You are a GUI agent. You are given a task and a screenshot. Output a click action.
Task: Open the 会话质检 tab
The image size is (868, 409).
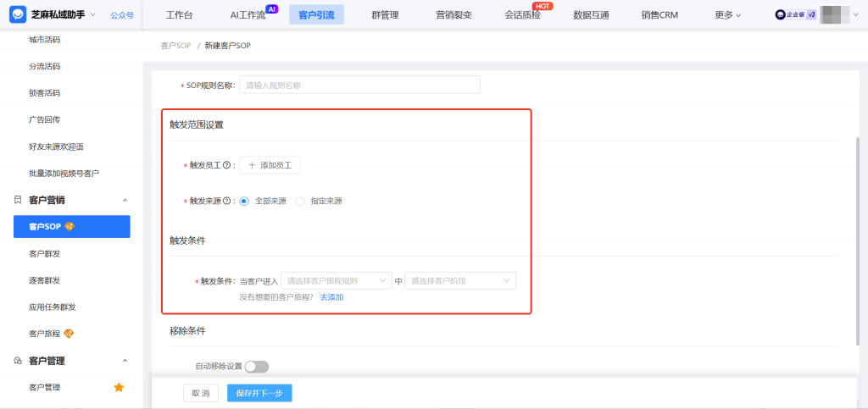tap(522, 15)
